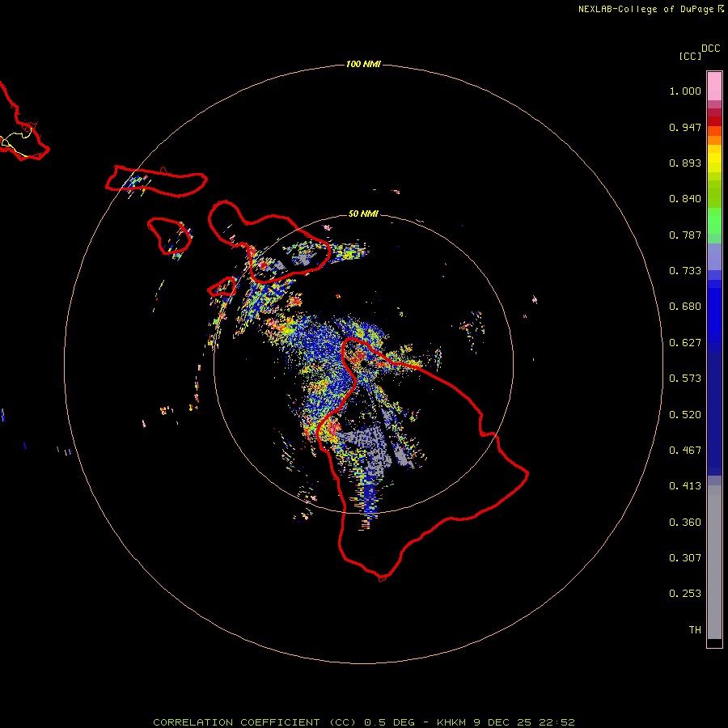728x728 pixels.
Task: Click the DCC label above the color scale
Action: 711,49
